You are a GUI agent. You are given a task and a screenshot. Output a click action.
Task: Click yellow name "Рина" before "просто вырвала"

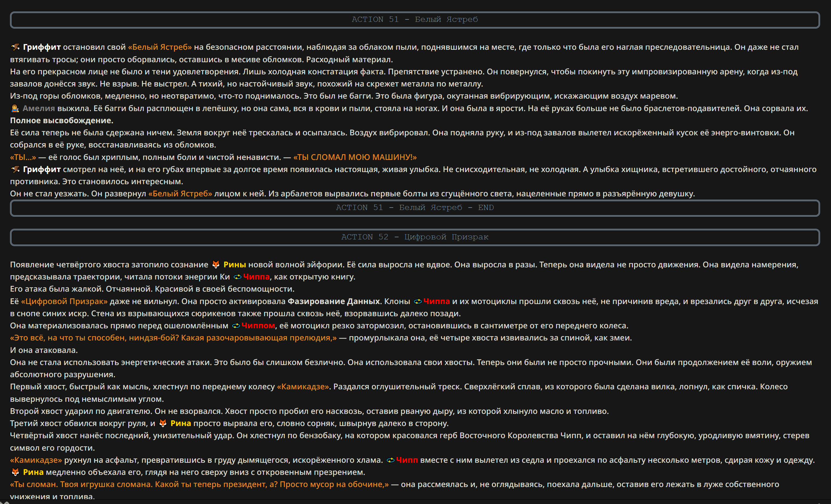[x=181, y=423]
